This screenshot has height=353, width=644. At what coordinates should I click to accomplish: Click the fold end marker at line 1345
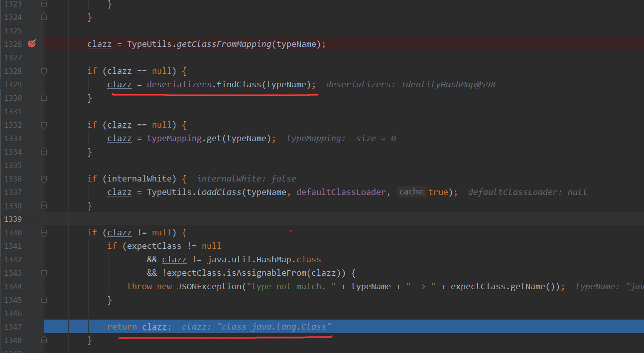click(x=44, y=300)
